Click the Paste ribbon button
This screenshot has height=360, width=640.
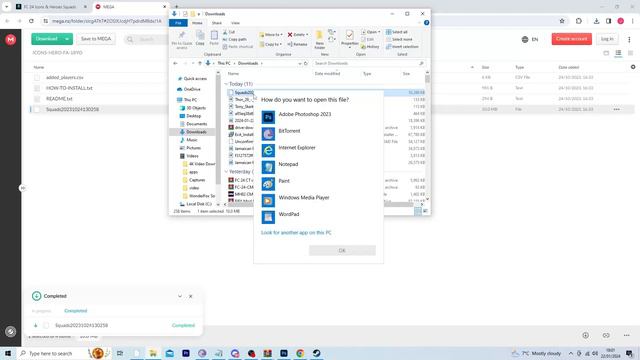pyautogui.click(x=214, y=38)
